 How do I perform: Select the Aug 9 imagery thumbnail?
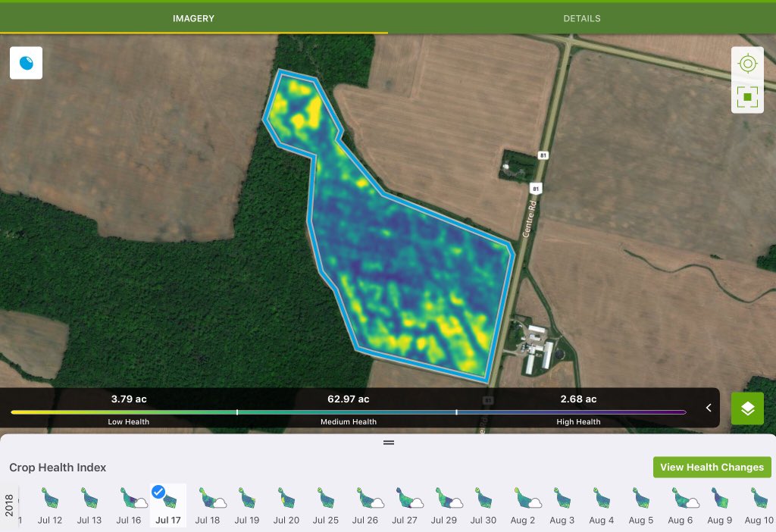[720, 505]
